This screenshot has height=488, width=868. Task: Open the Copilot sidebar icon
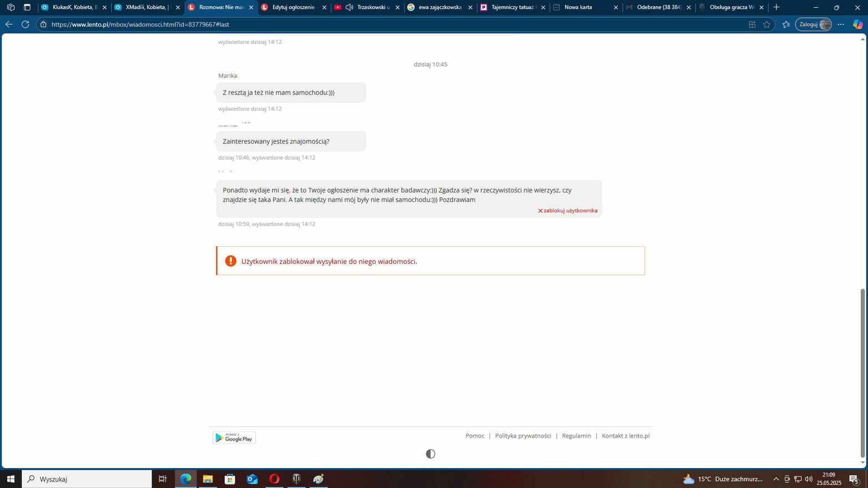pos(857,24)
